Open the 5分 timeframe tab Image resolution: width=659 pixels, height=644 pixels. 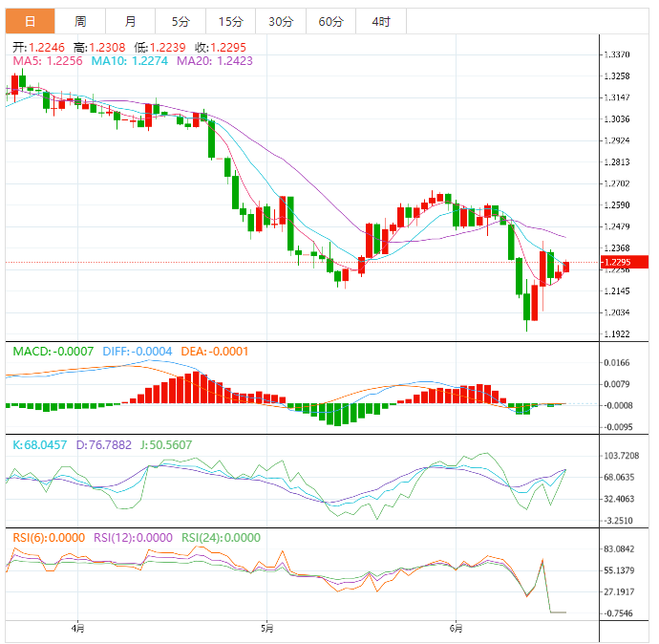click(x=181, y=21)
